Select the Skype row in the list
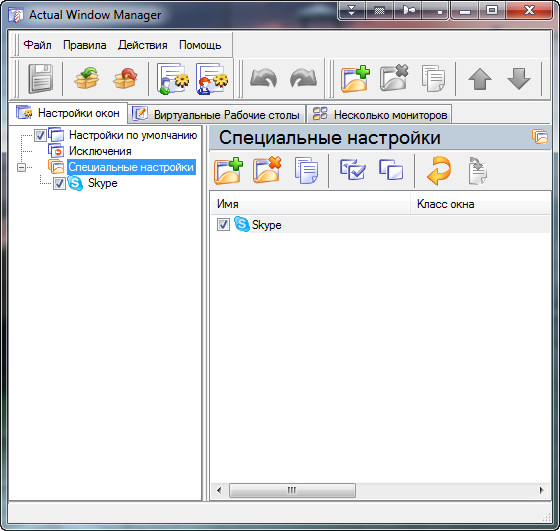The image size is (560, 531). (x=380, y=225)
